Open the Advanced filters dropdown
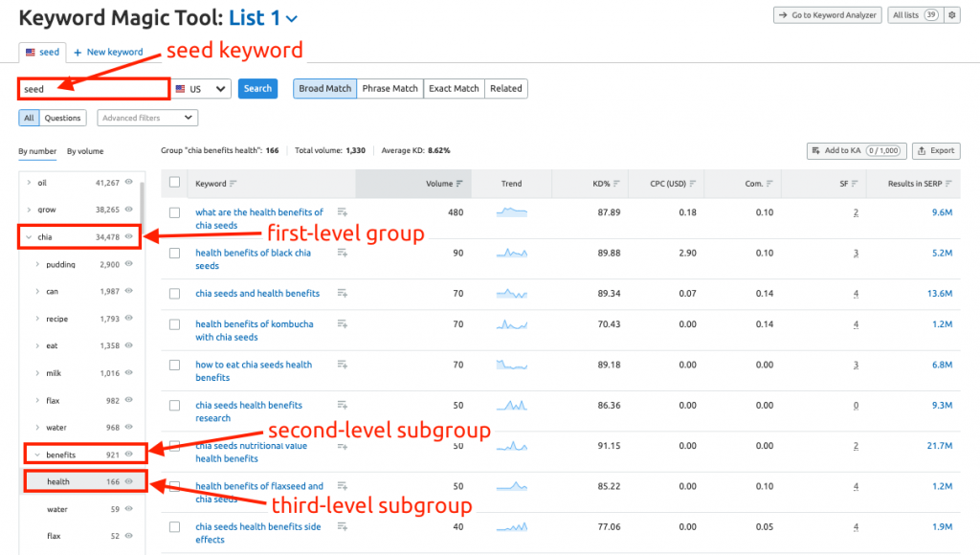980x555 pixels. pos(147,118)
